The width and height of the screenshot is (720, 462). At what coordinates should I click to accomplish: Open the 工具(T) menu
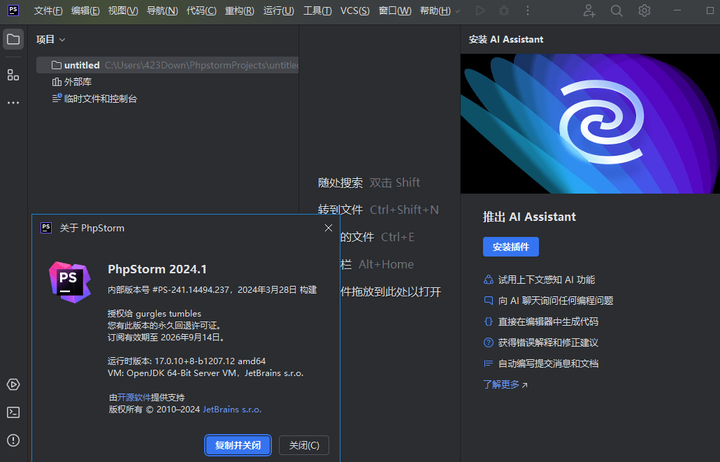(317, 11)
